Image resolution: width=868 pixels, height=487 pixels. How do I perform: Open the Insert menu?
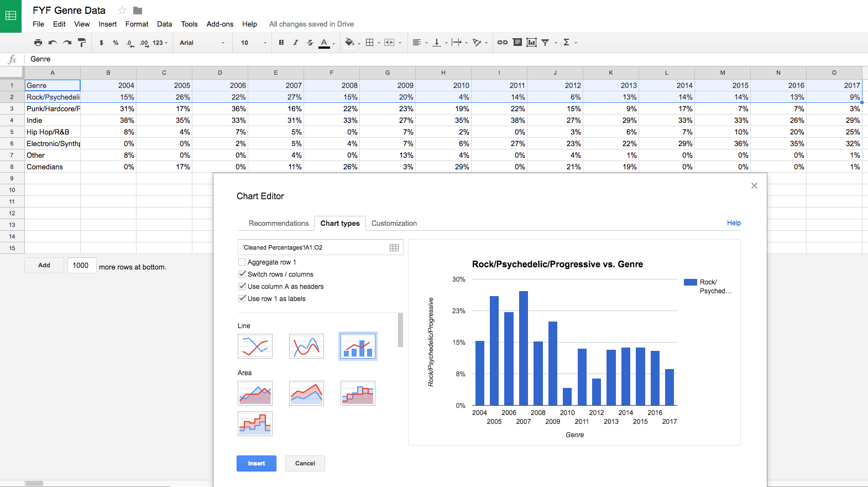click(x=108, y=24)
